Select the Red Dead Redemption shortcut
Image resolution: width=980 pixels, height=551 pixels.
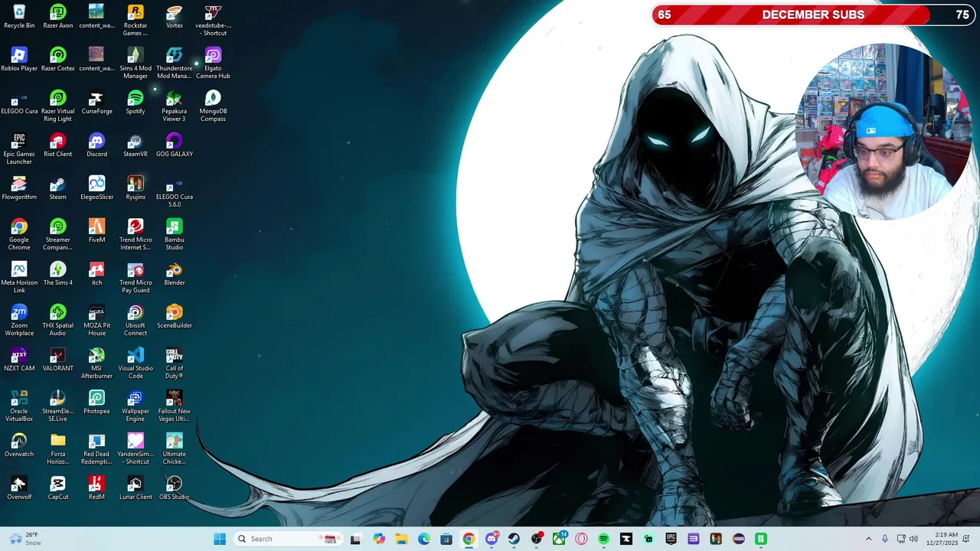click(96, 449)
